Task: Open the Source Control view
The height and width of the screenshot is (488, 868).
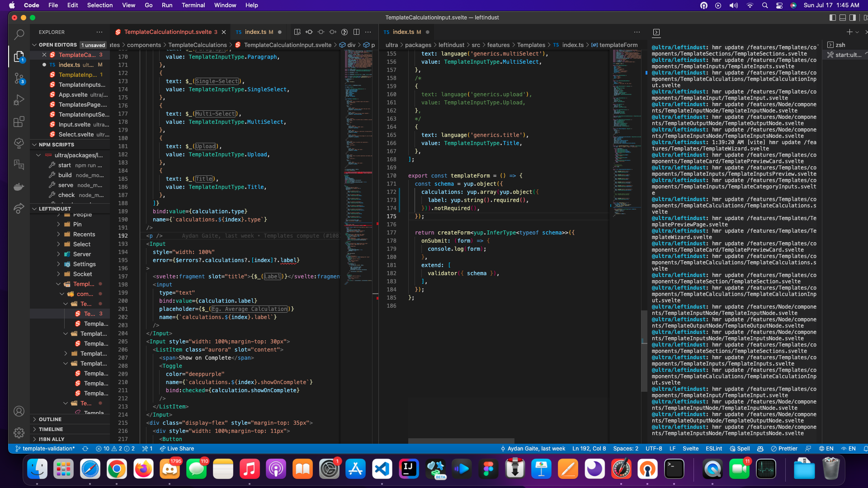Action: (19, 78)
